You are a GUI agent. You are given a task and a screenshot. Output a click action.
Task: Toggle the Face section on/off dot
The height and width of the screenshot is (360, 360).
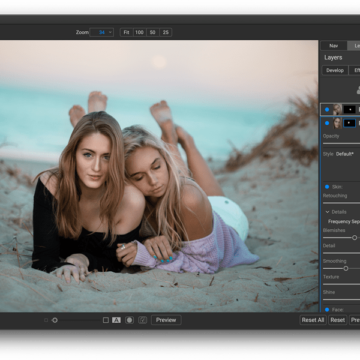tap(327, 310)
